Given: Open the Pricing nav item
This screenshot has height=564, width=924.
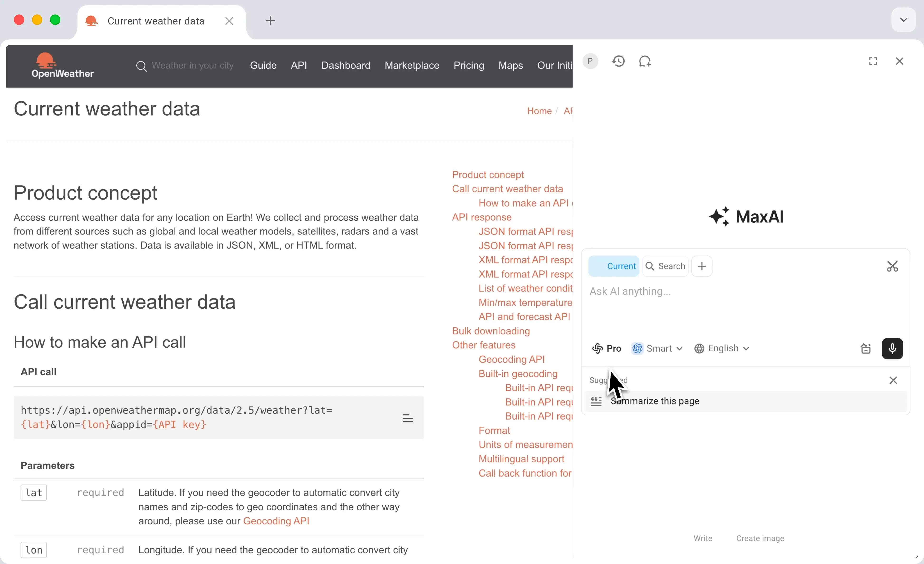Looking at the screenshot, I should click(469, 66).
